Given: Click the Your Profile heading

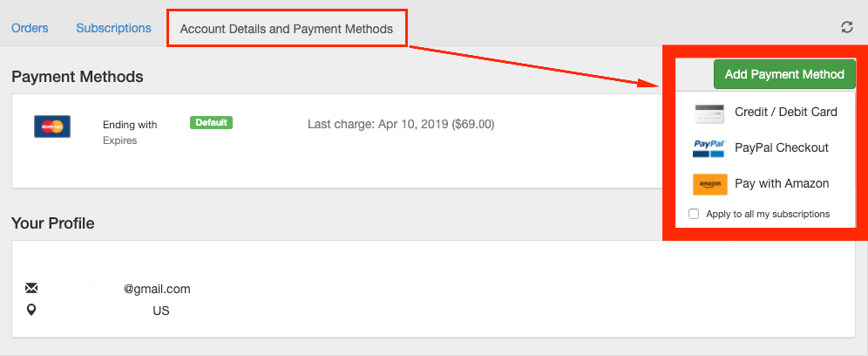Looking at the screenshot, I should pos(53,223).
